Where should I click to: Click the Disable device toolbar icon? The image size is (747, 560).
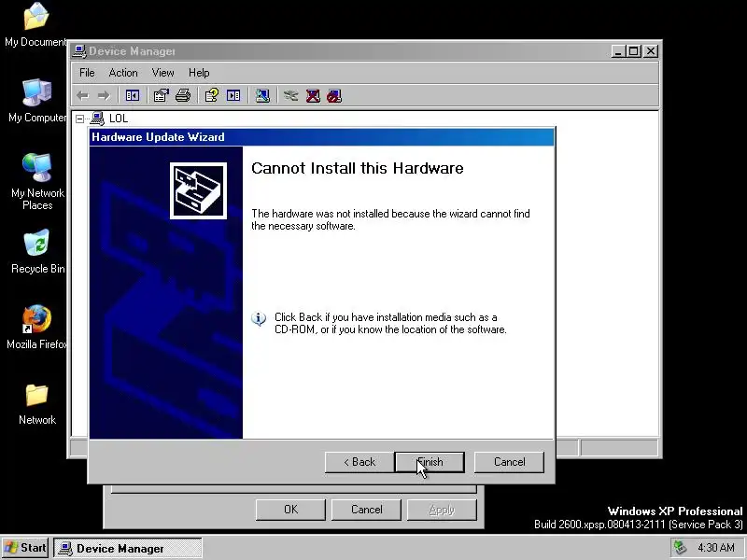click(x=334, y=96)
